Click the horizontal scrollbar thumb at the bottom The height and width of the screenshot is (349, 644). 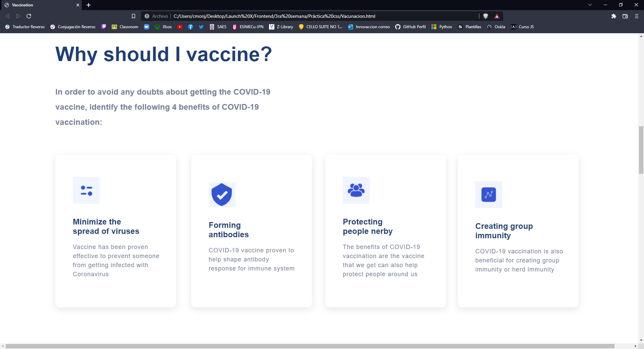[310, 346]
